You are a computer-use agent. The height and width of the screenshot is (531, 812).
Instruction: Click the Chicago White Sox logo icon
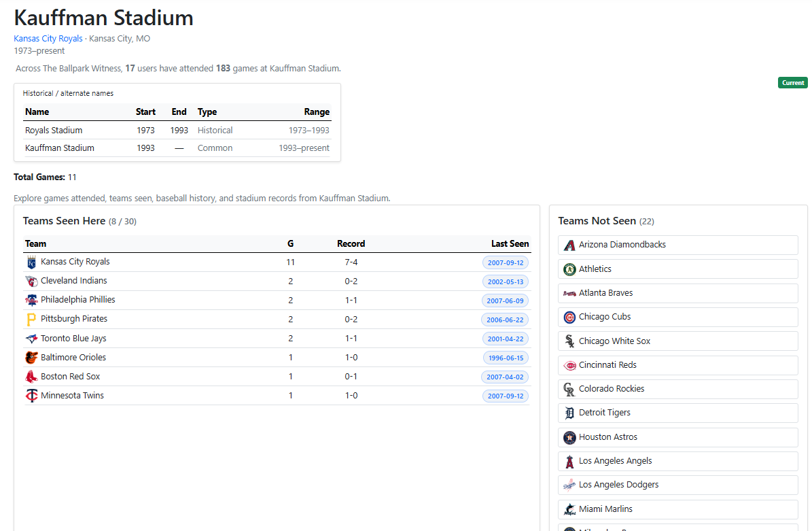pyautogui.click(x=569, y=341)
